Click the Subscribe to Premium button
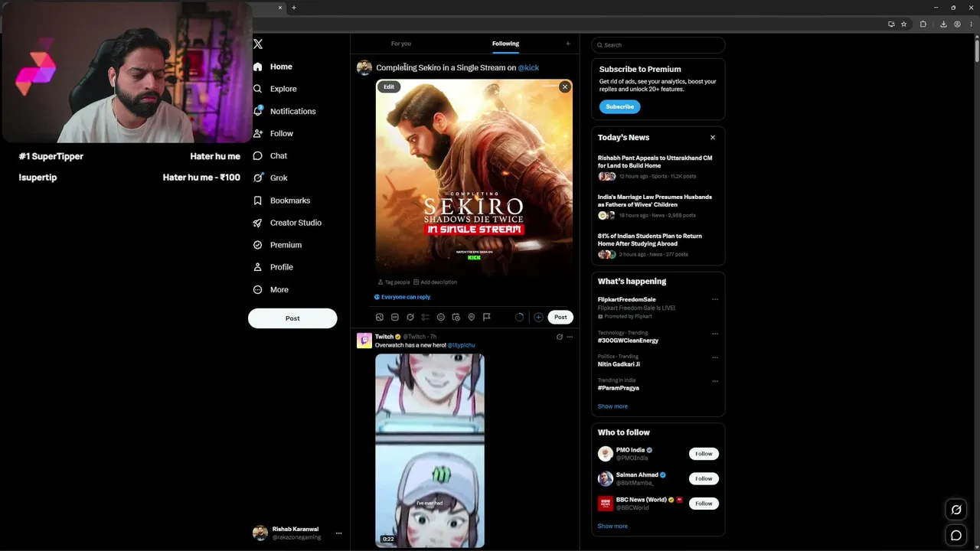The width and height of the screenshot is (980, 551). tap(619, 106)
